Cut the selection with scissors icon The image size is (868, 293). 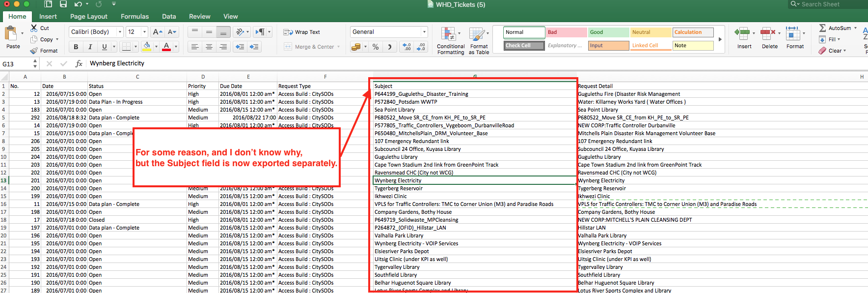click(34, 28)
